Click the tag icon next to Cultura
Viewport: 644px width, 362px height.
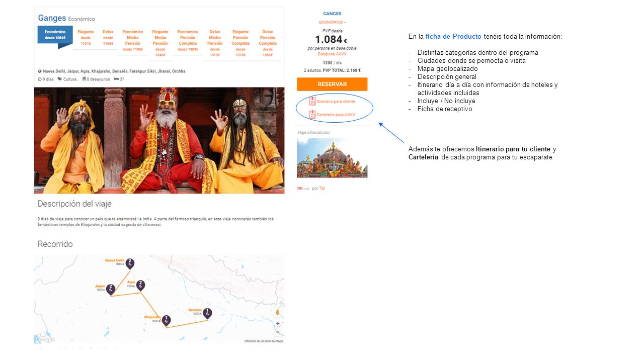coord(60,79)
